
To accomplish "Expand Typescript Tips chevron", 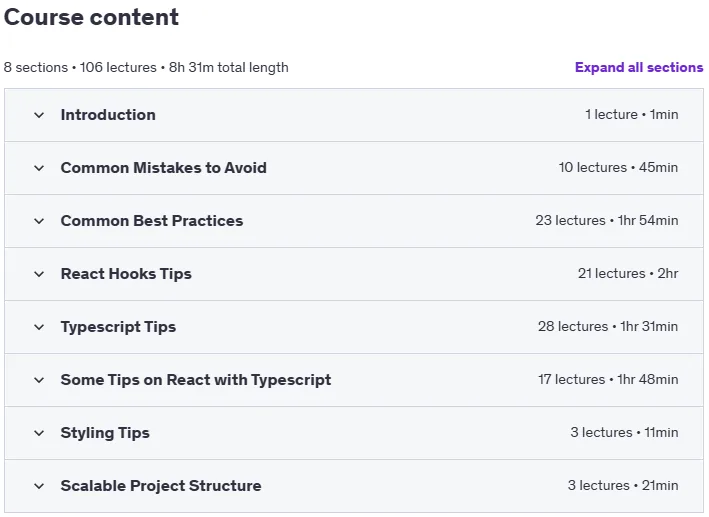I will pos(39,327).
